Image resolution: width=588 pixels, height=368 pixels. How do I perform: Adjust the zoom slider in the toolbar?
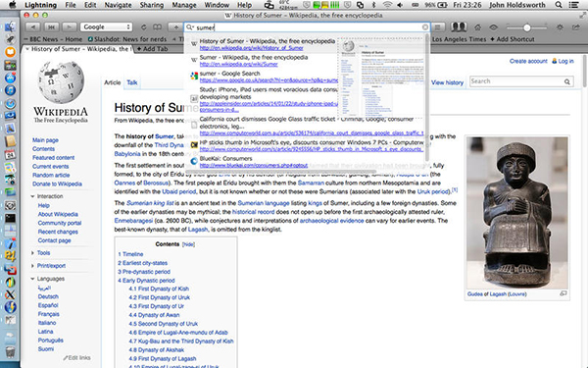(x=527, y=27)
